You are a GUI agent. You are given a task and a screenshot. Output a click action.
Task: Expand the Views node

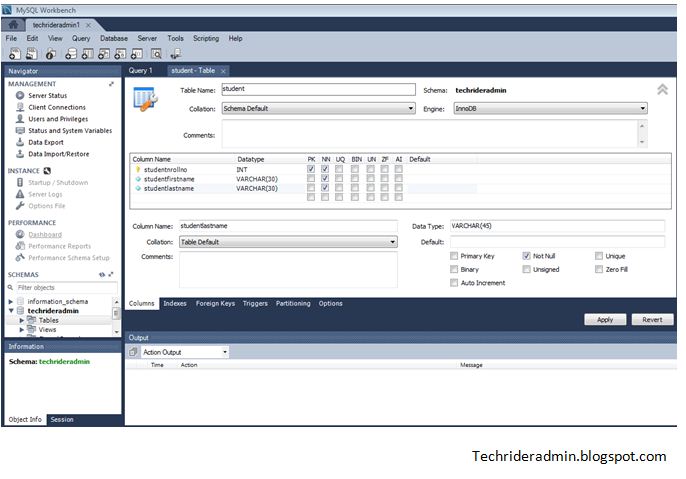coord(21,330)
